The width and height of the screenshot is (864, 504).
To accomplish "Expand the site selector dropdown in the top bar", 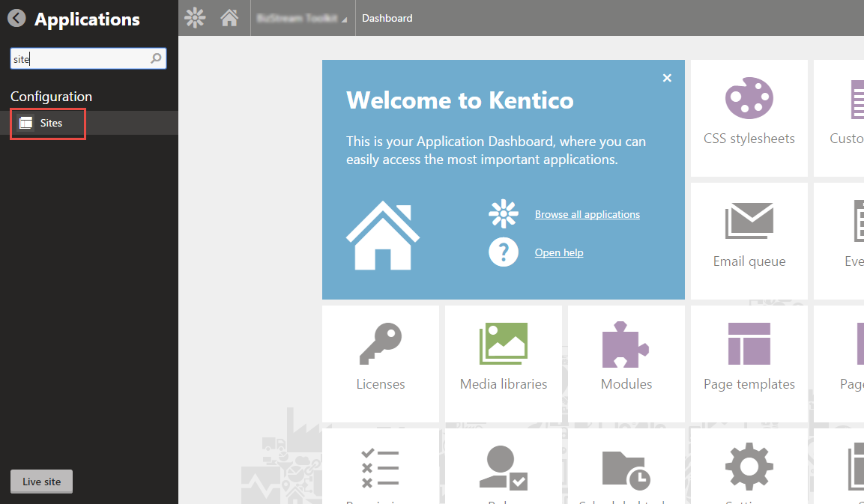I will (303, 18).
